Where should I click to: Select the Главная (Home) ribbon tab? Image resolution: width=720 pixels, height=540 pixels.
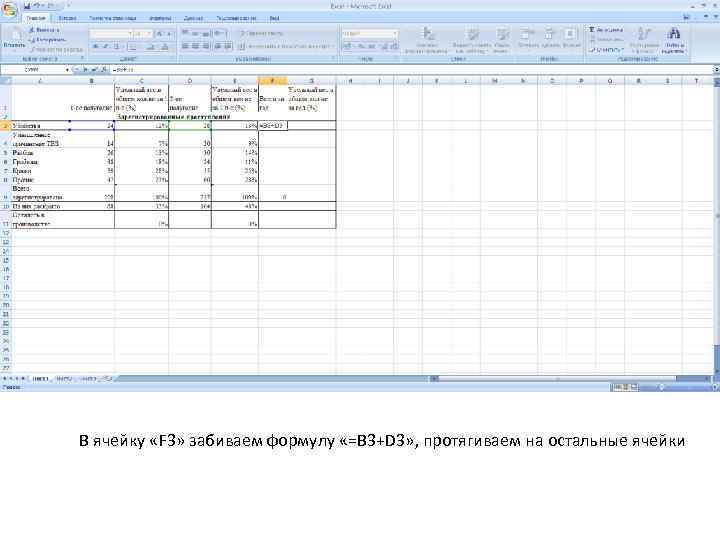36,18
